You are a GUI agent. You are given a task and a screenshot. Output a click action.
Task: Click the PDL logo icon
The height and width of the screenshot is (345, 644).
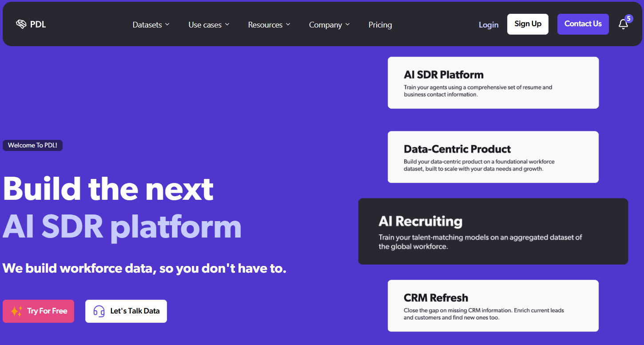[21, 24]
